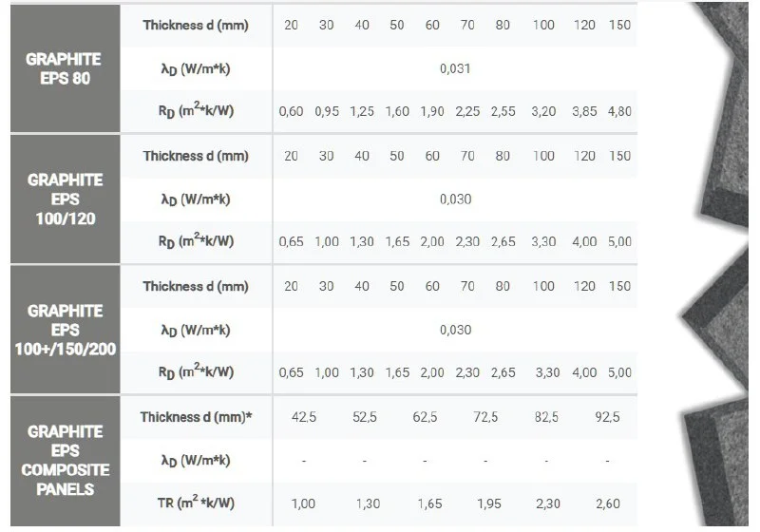Click the GRAPHITE EPS 80 row header
Viewport: 760px width, 532px height.
coord(65,68)
